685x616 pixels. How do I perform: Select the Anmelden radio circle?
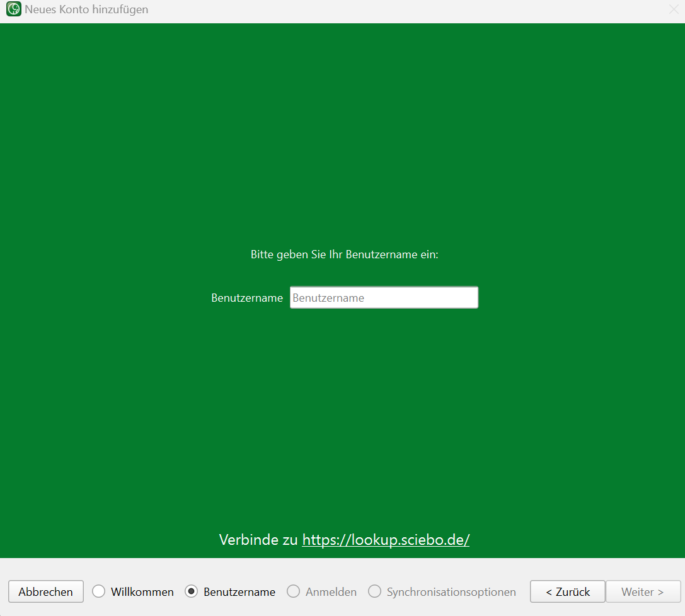[293, 591]
